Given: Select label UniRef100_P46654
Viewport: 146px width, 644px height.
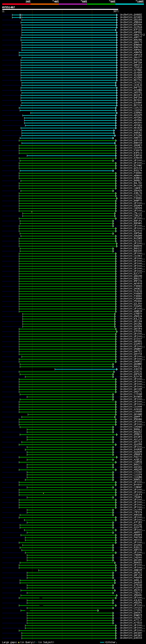Looking at the screenshot, I should [131, 578].
